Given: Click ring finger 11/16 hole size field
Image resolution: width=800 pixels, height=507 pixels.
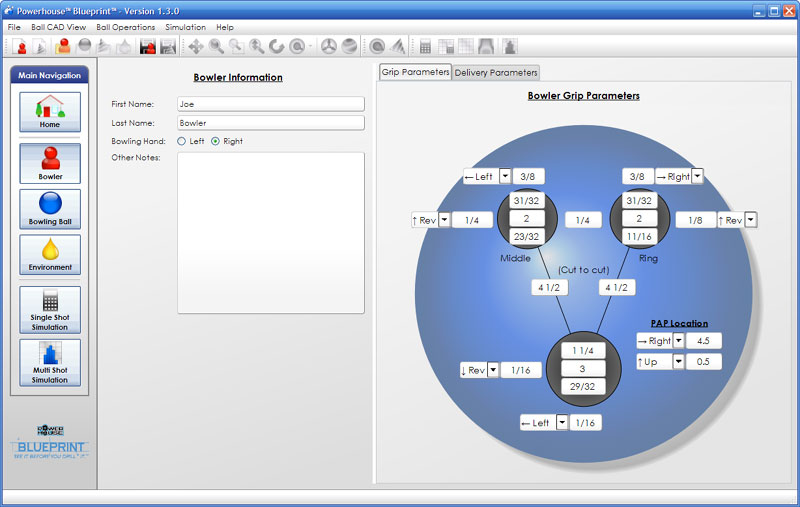Looking at the screenshot, I should 639,236.
